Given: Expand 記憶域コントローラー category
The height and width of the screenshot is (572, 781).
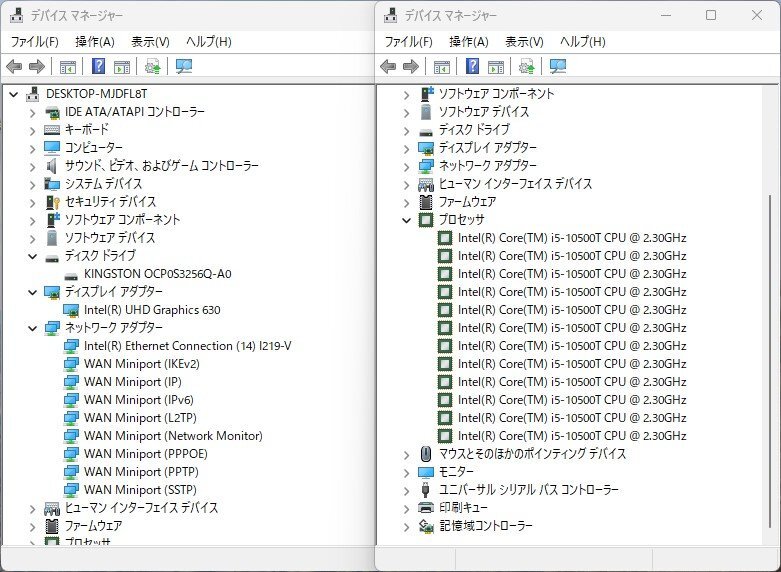Looking at the screenshot, I should 406,526.
